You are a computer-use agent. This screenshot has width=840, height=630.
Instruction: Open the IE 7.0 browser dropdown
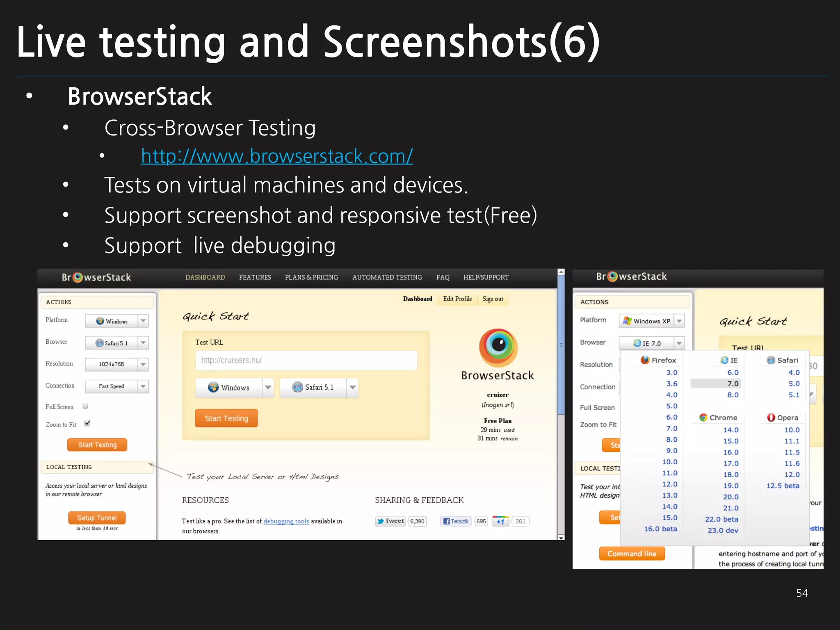pyautogui.click(x=652, y=343)
